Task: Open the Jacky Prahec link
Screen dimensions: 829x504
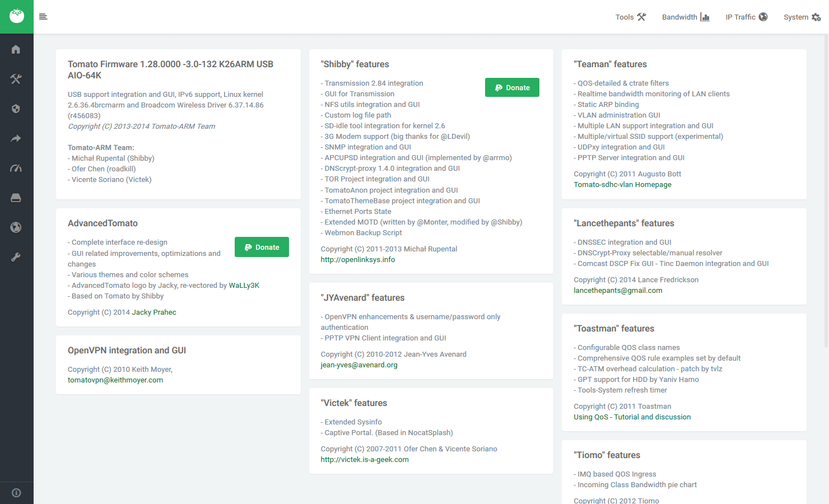Action: pyautogui.click(x=154, y=312)
